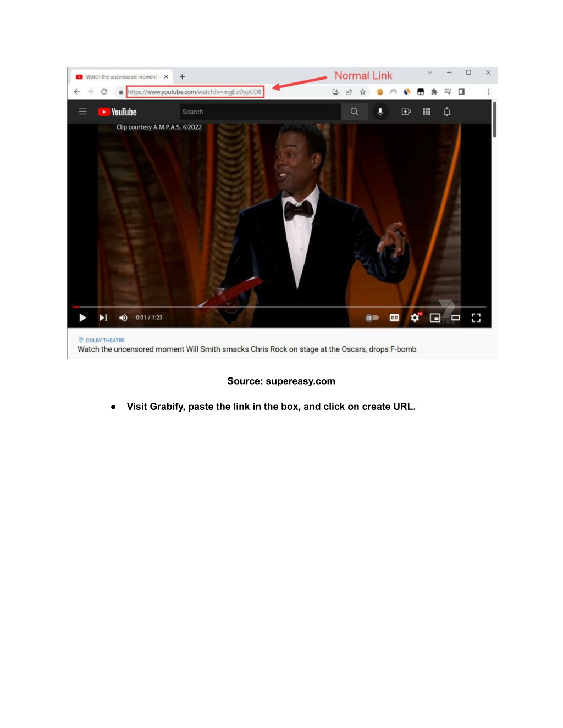Click the share page icon in address bar
The width and height of the screenshot is (563, 728).
tap(349, 92)
